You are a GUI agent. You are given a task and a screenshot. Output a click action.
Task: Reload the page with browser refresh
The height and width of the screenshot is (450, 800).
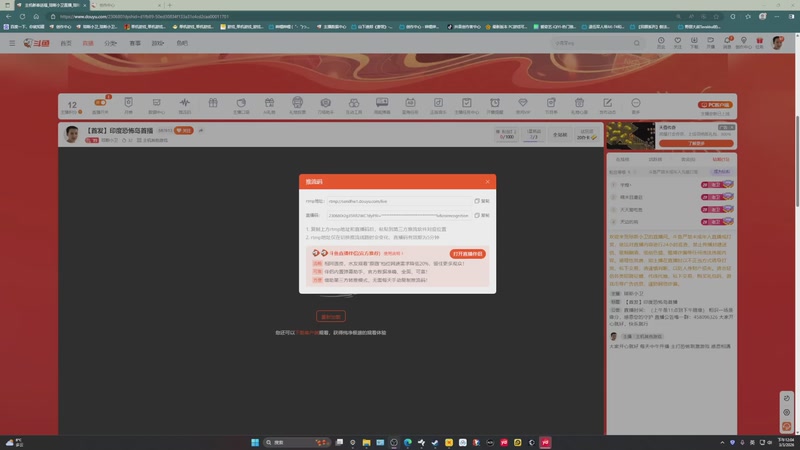tap(22, 16)
